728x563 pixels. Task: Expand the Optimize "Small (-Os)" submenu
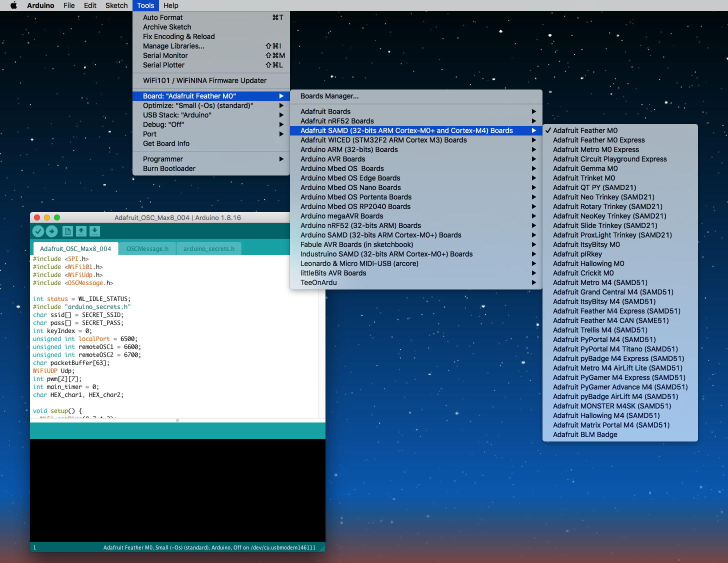point(198,105)
